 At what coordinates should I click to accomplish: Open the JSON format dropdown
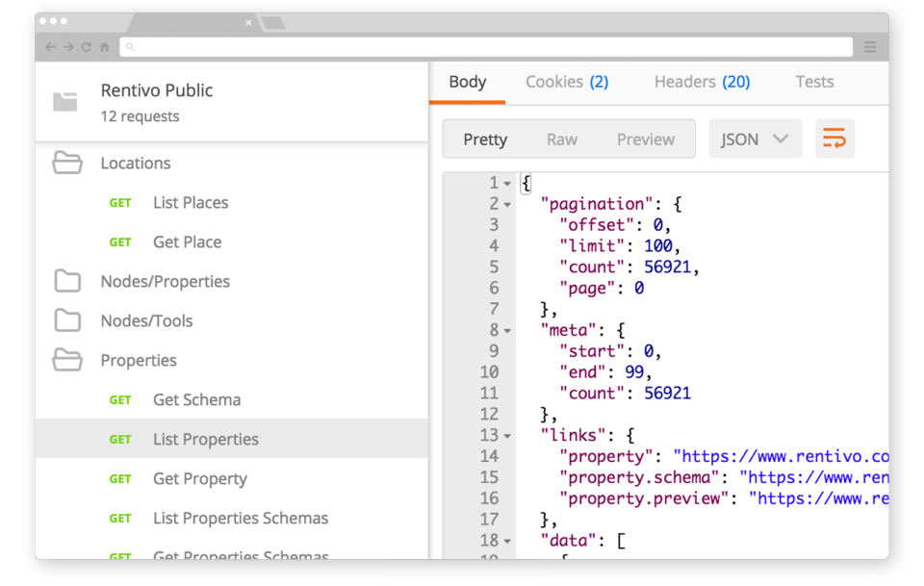click(x=756, y=140)
